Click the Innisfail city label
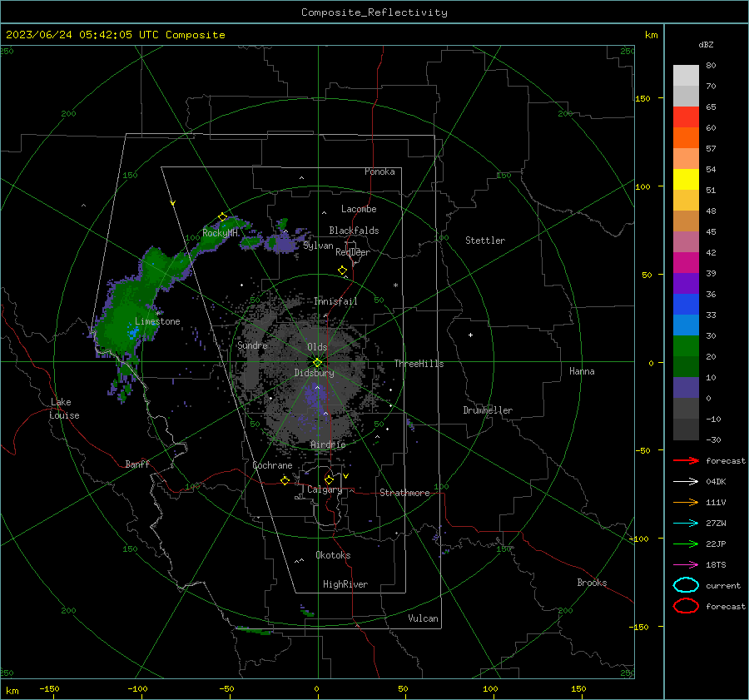The height and width of the screenshot is (700, 749). point(335,301)
